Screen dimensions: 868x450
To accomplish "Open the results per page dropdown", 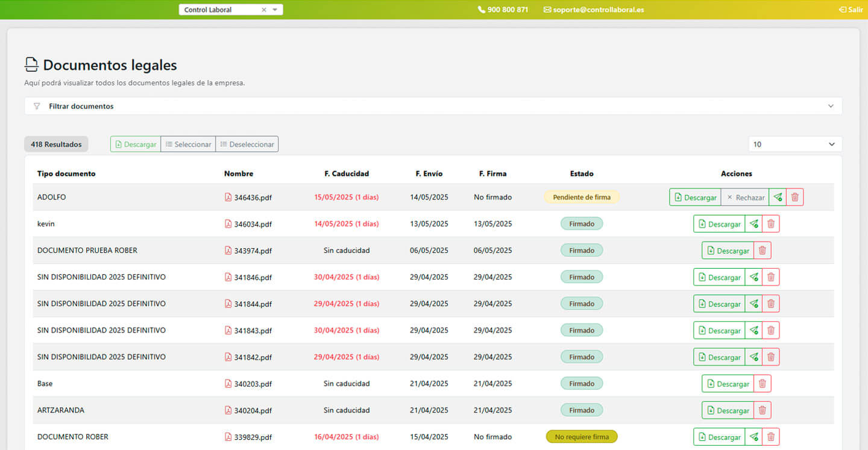I will click(794, 145).
